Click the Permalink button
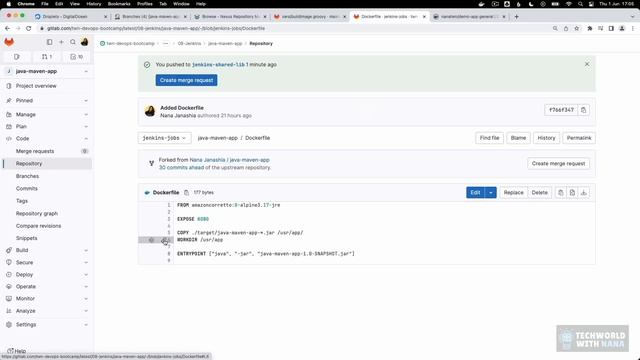 tap(579, 138)
